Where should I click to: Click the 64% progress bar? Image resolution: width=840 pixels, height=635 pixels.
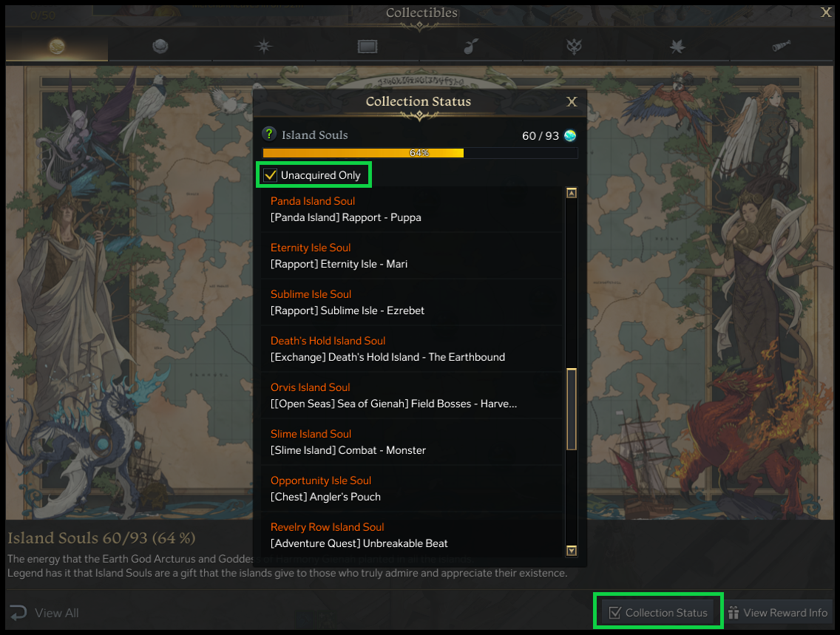420,153
